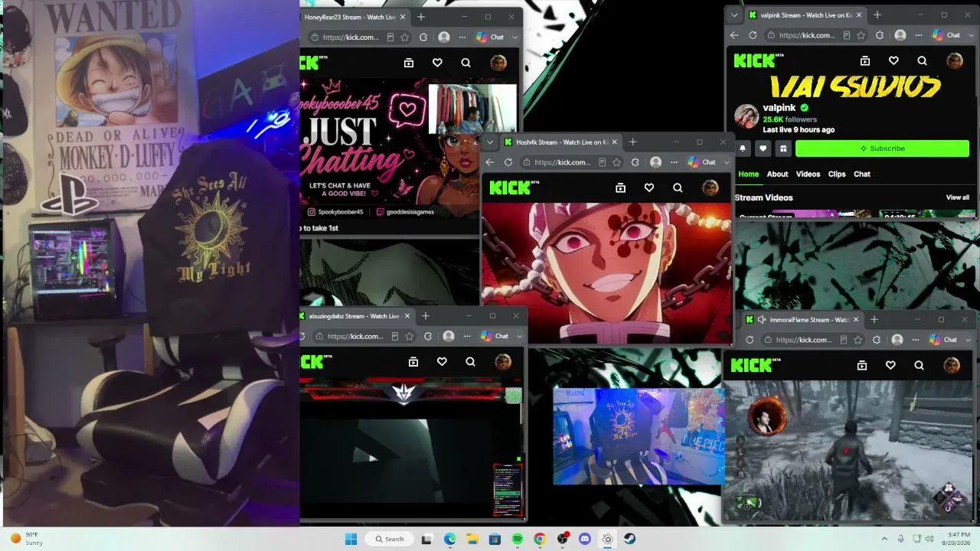Subscribe to valpink's channel

(882, 148)
